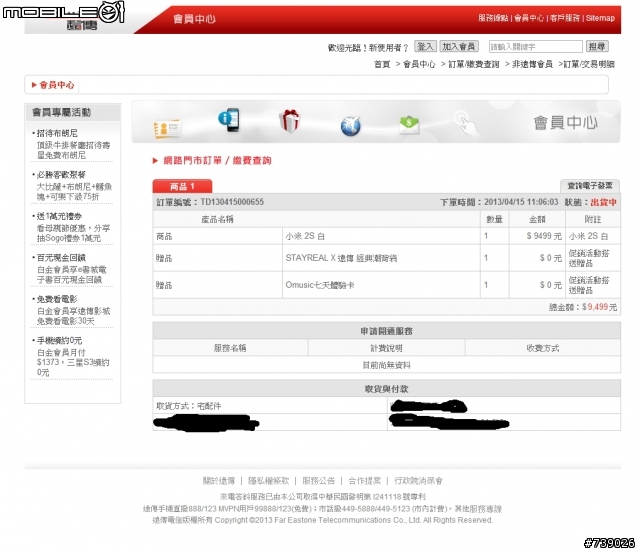The height and width of the screenshot is (551, 640).
Task: Open 客戶服務 link in top header
Action: tap(564, 18)
